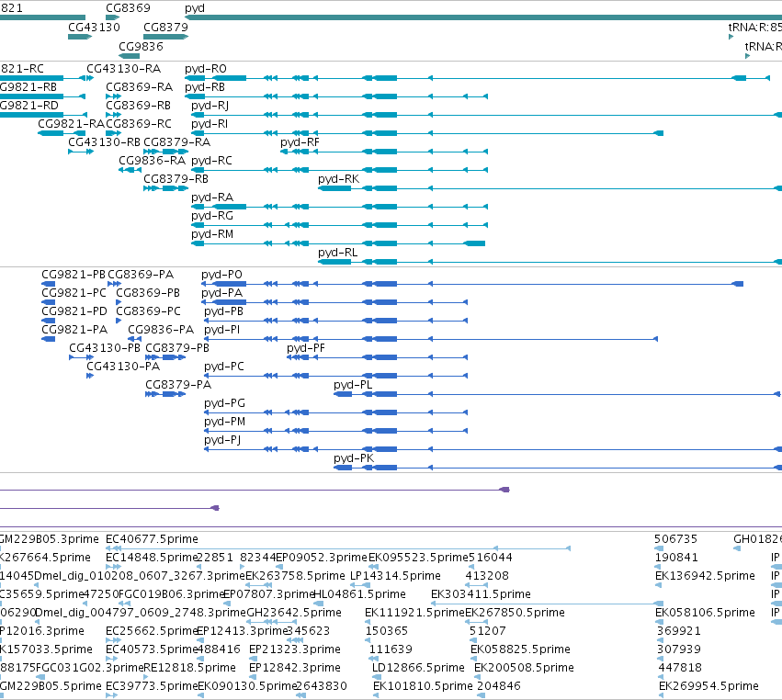Select the CG43130-RA transcript label
The width and height of the screenshot is (782, 700).
[124, 69]
